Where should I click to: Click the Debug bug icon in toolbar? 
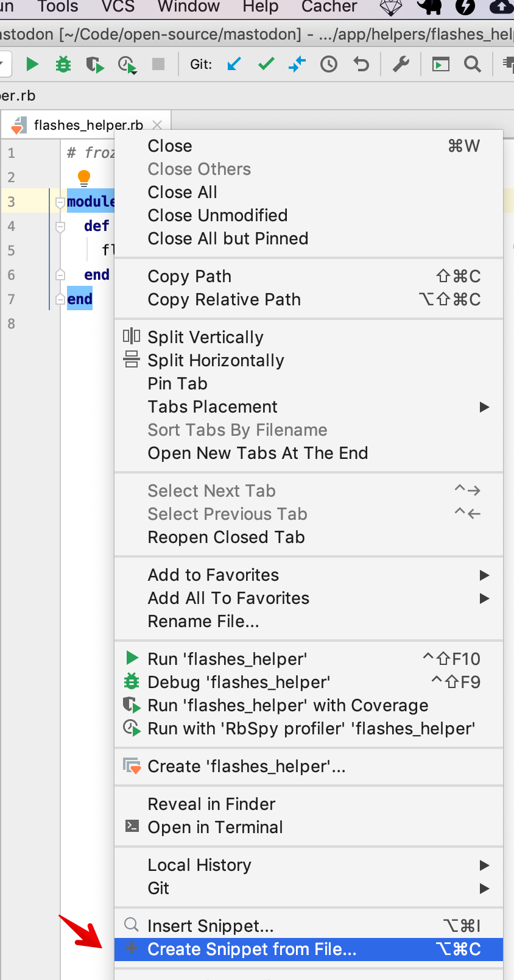(63, 64)
